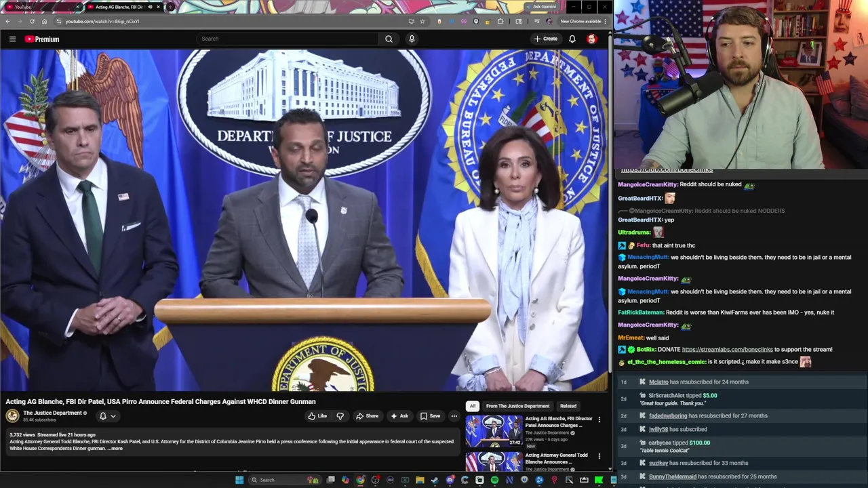
Task: Open first recommended video thumbnail 27:42
Action: 494,431
